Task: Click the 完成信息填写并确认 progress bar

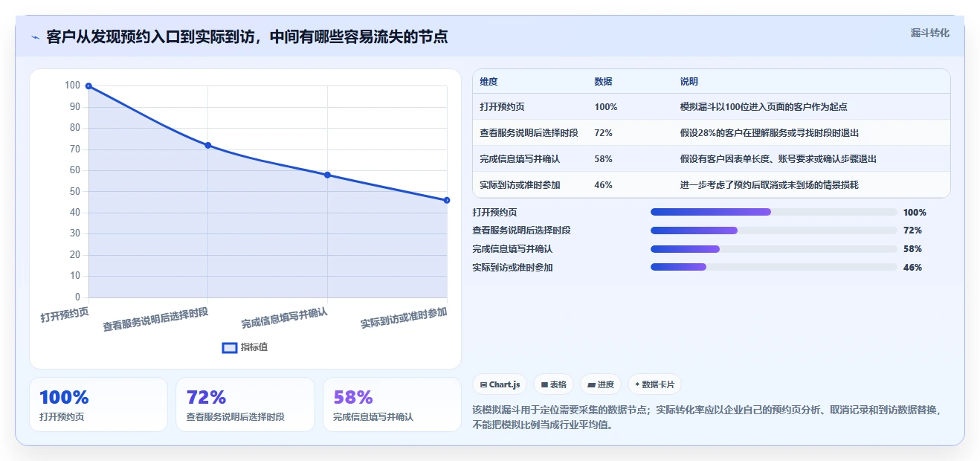Action: (x=773, y=249)
